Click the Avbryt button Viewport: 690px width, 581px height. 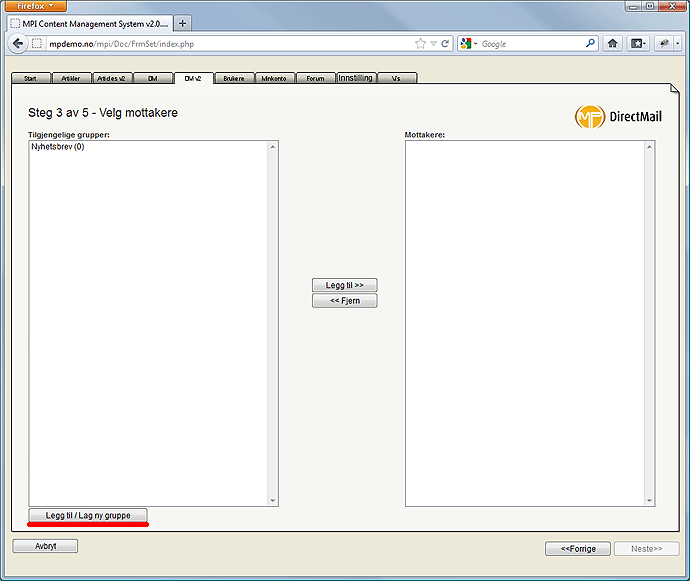[x=45, y=546]
